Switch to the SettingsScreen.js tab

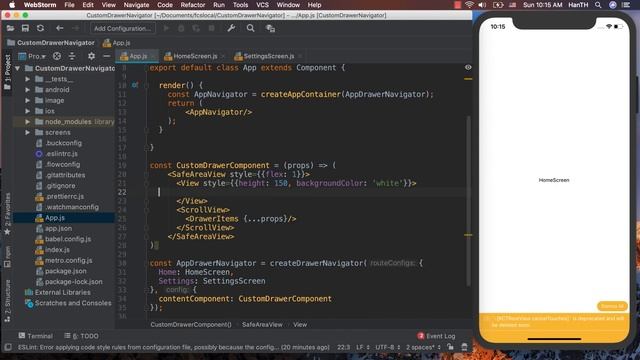click(269, 56)
